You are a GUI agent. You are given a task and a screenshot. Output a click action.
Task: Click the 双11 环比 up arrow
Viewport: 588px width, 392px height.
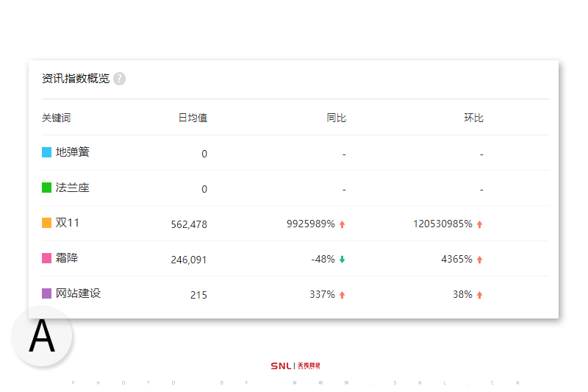pyautogui.click(x=480, y=224)
